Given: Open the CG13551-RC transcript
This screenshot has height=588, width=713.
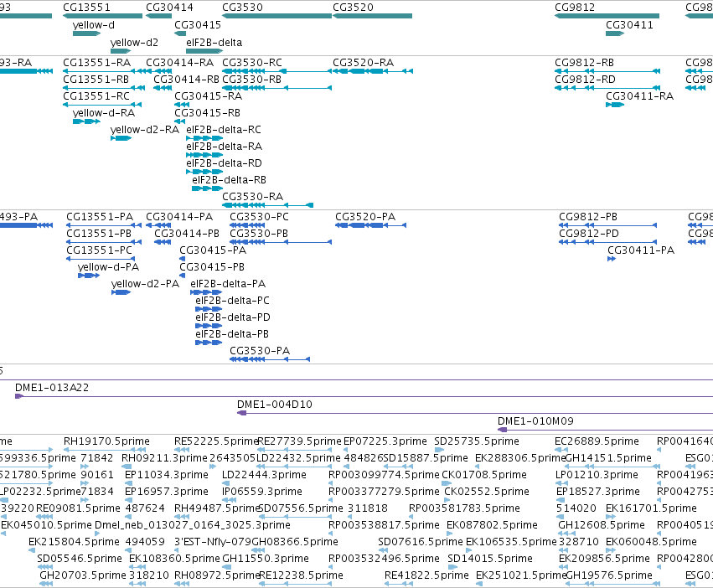Looking at the screenshot, I should click(103, 105).
